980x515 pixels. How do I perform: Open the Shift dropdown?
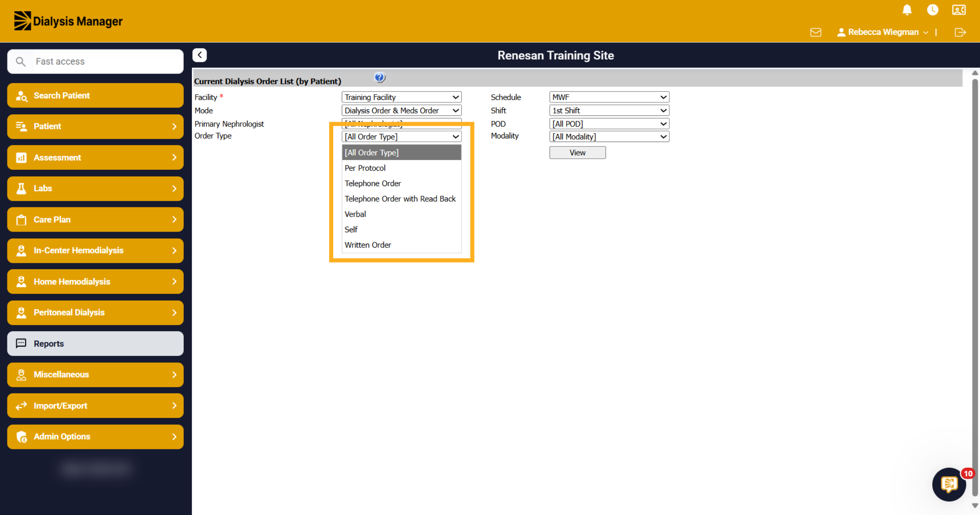tap(609, 111)
